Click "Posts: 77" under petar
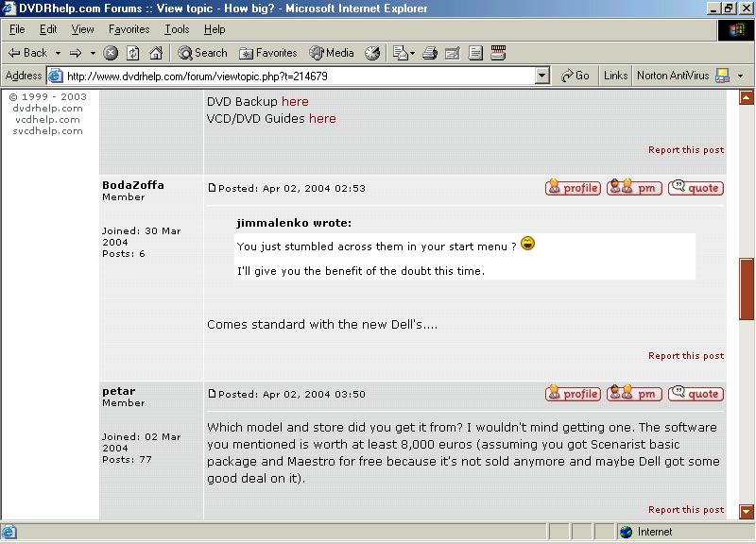756x544 pixels. click(127, 460)
